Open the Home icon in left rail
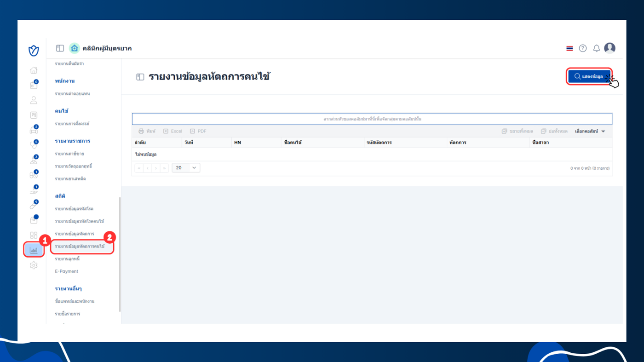The height and width of the screenshot is (362, 644). (x=34, y=70)
